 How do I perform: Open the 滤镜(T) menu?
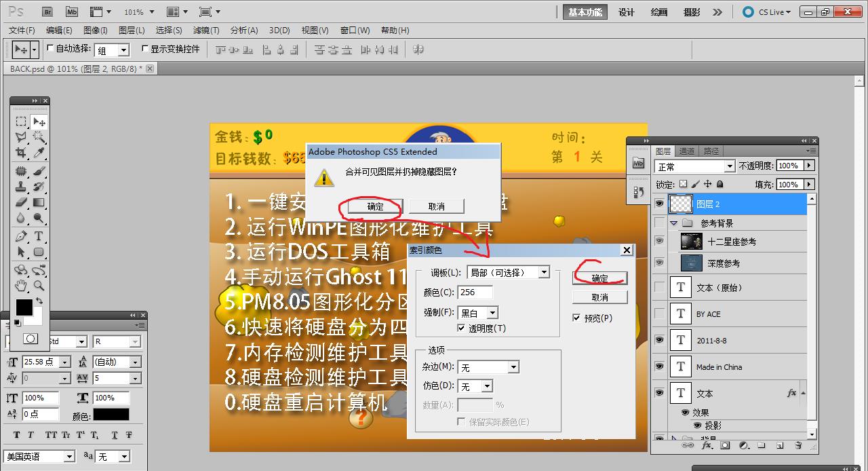click(x=206, y=31)
